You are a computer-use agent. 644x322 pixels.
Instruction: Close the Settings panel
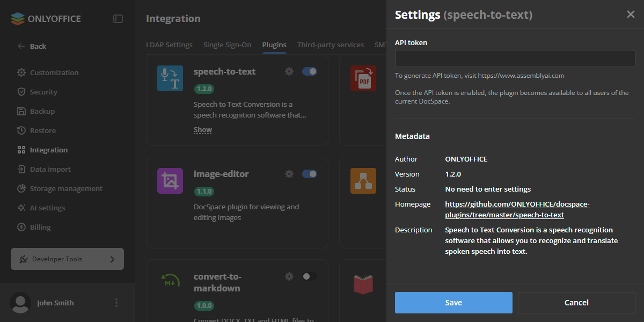631,14
